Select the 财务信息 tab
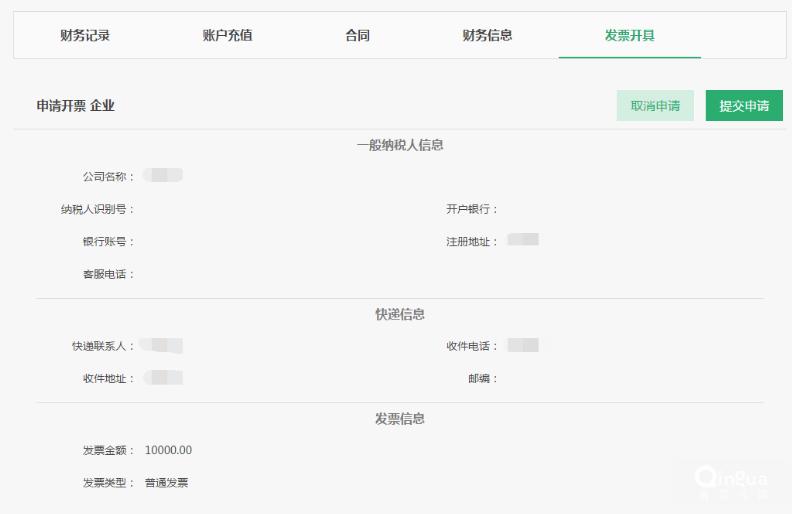 point(487,36)
